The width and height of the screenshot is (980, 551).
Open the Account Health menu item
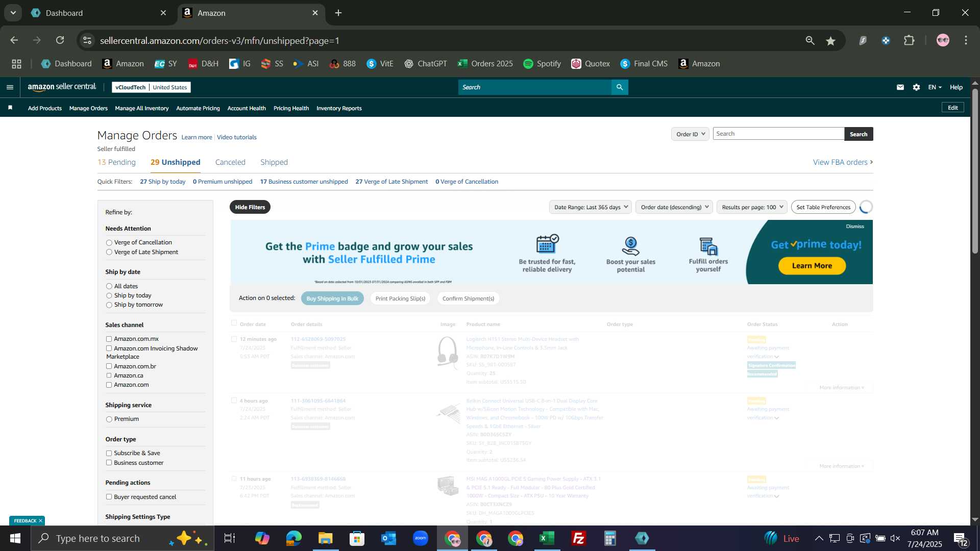247,108
